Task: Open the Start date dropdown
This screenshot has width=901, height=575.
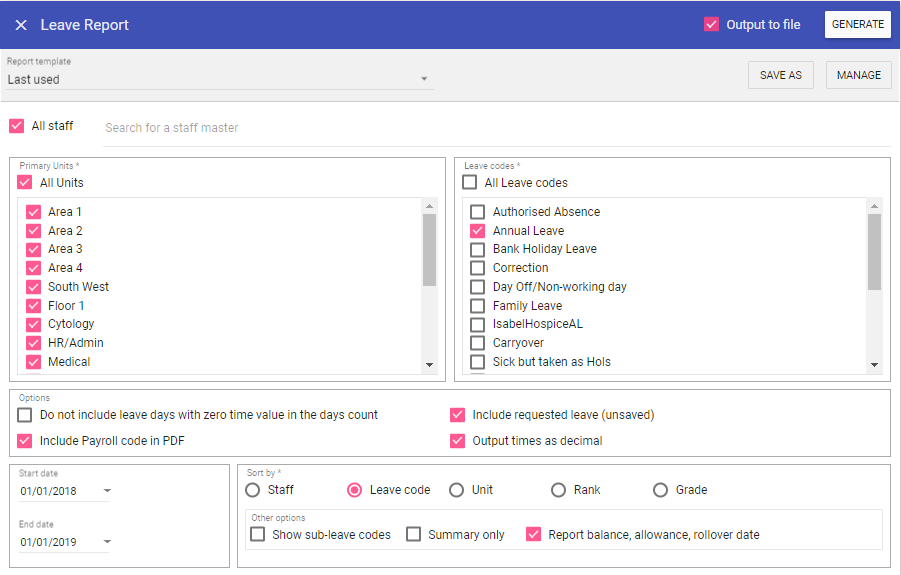Action: click(x=107, y=491)
